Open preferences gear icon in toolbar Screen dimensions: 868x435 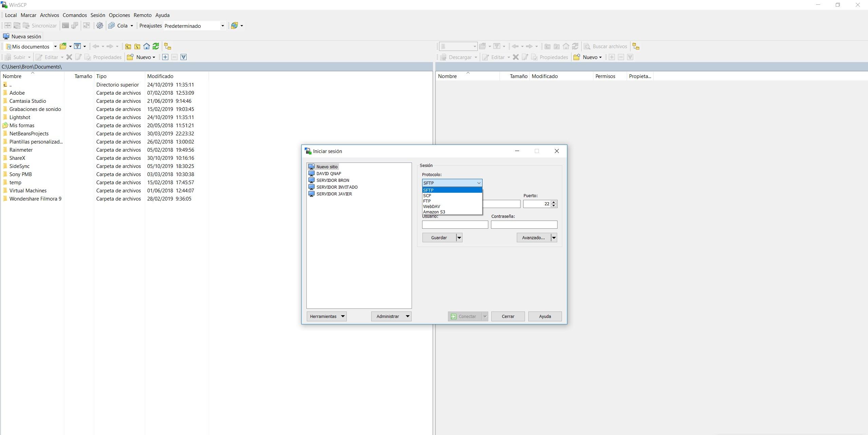pyautogui.click(x=99, y=26)
